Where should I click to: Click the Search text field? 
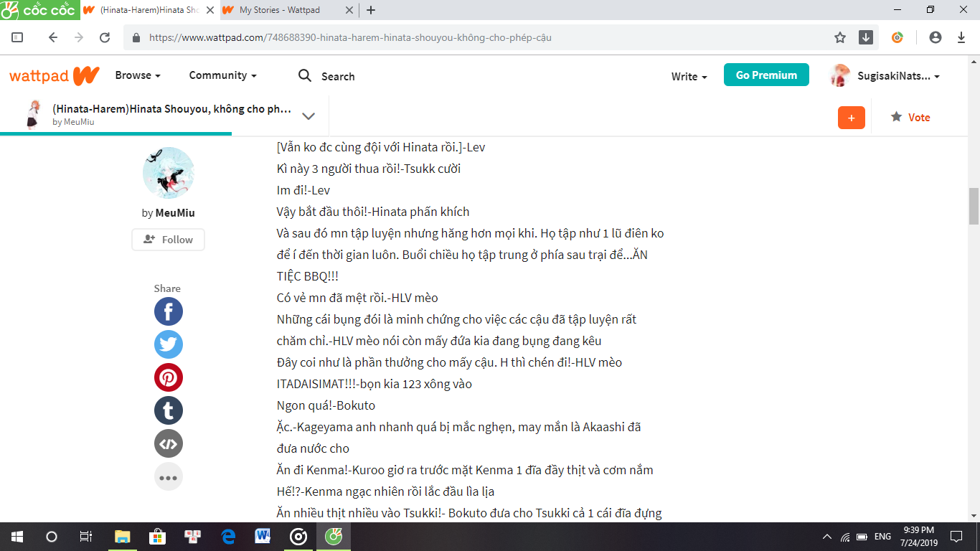[338, 77]
